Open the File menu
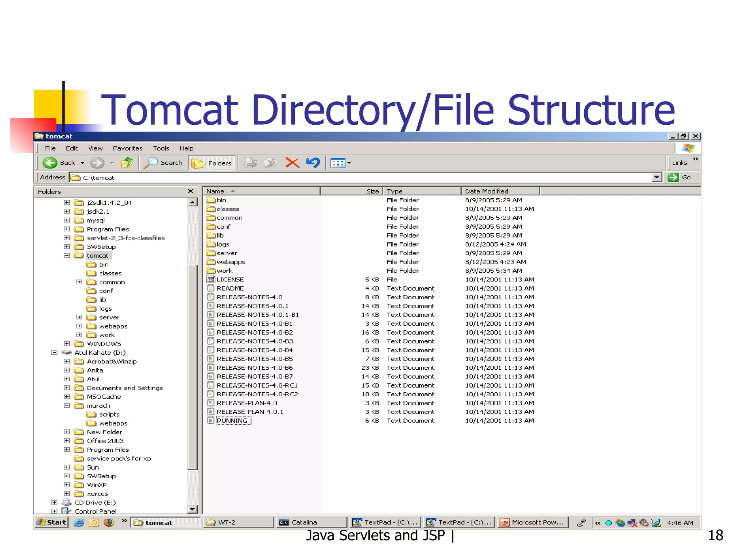The width and height of the screenshot is (747, 560). (50, 148)
